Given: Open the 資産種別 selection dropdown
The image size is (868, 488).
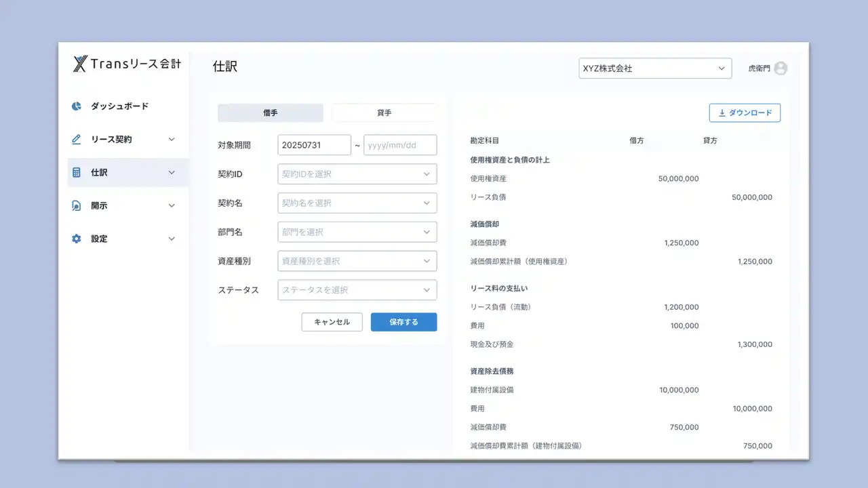Looking at the screenshot, I should (357, 261).
